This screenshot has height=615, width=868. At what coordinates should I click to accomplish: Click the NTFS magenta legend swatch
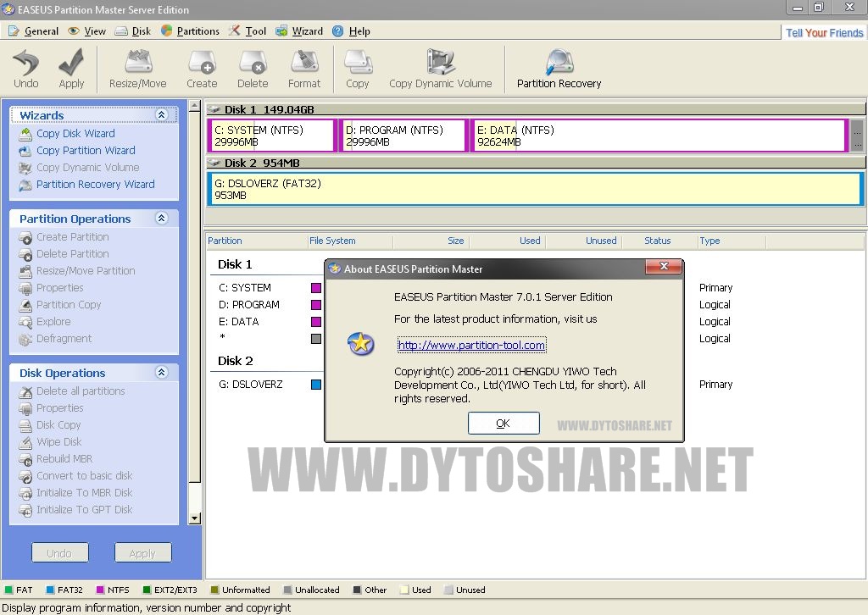tap(100, 590)
